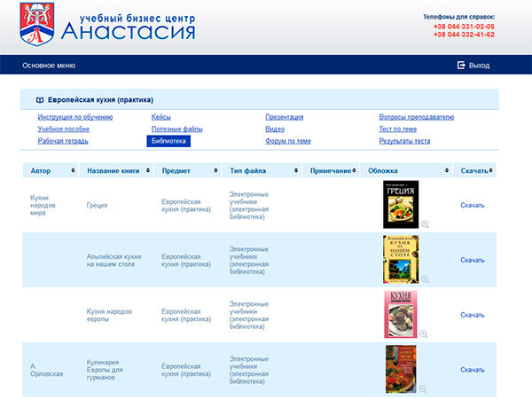Download the Греция book via Скачать
Viewport: 532px width, 399px height.
(x=472, y=206)
